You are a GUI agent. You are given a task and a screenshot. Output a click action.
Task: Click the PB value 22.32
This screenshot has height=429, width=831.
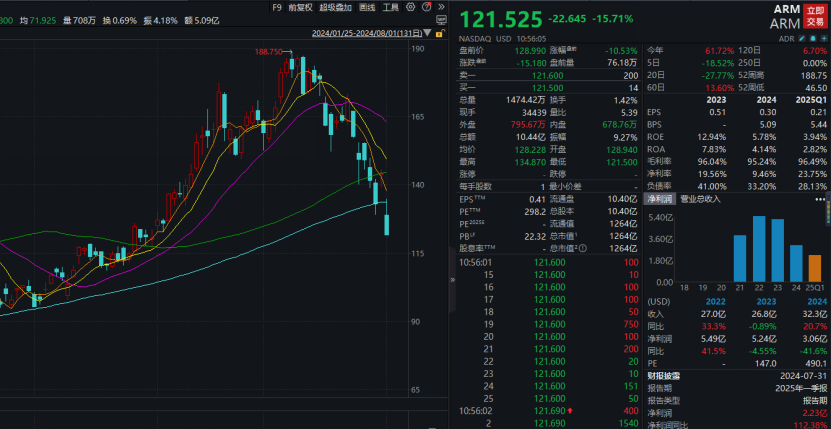click(x=535, y=236)
